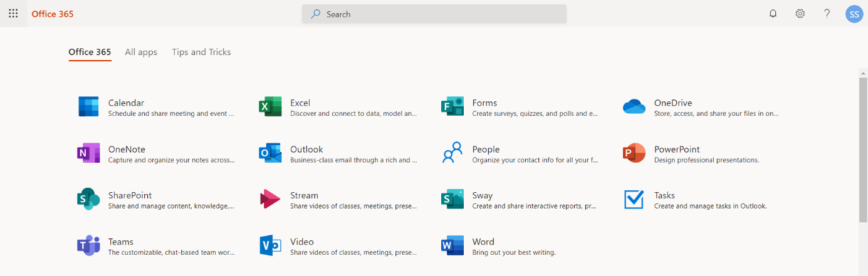Click the SharePoint app name link
The image size is (868, 276).
point(130,195)
